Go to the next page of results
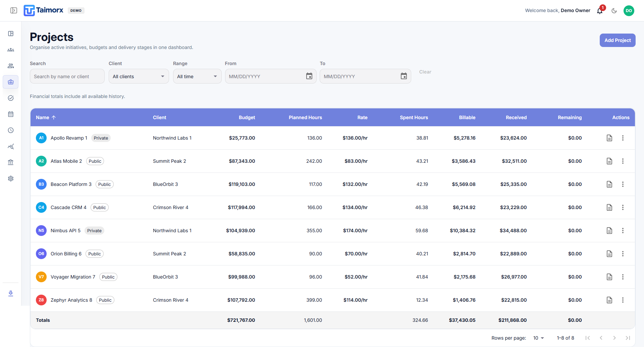644x347 pixels. coord(614,338)
